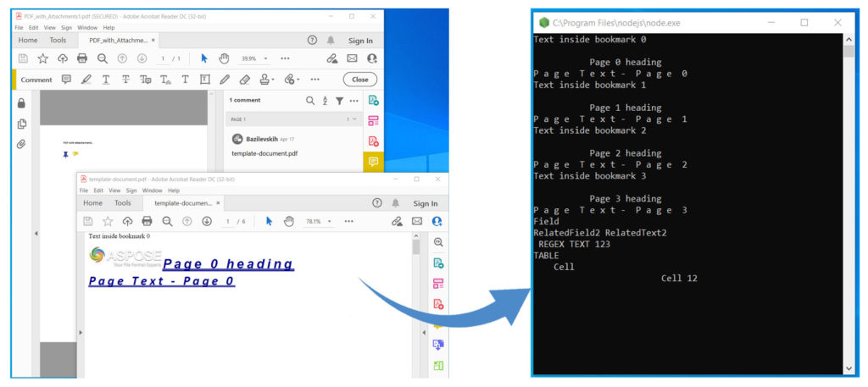Click Sign In in template-document window

426,203
